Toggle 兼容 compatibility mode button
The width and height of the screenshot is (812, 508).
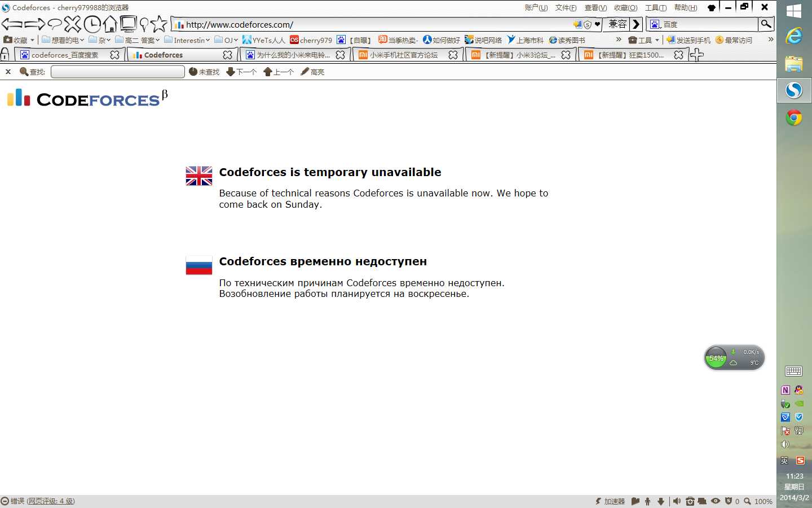click(617, 24)
